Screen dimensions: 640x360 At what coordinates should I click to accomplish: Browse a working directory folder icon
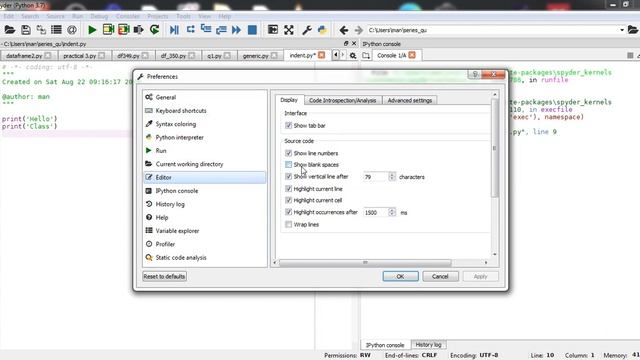(x=633, y=30)
